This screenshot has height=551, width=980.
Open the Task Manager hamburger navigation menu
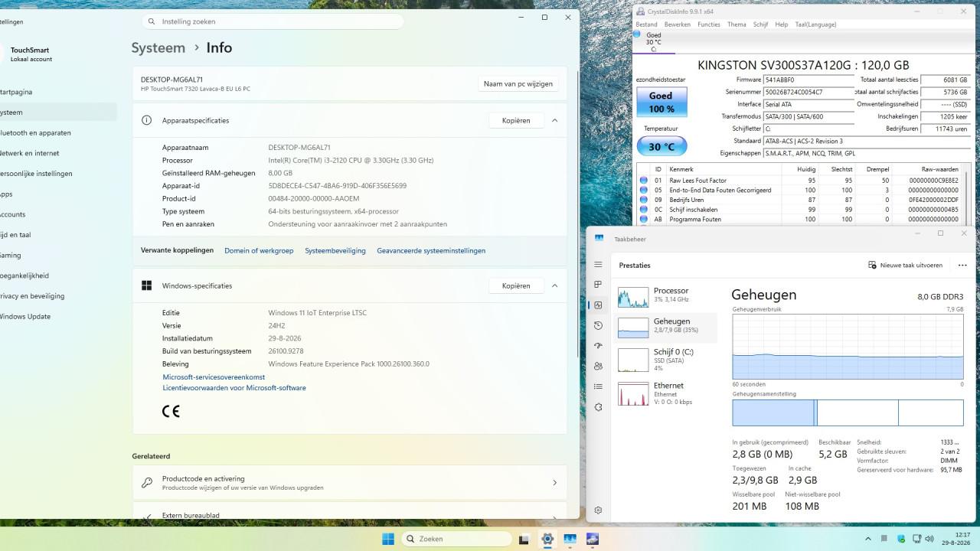(598, 265)
